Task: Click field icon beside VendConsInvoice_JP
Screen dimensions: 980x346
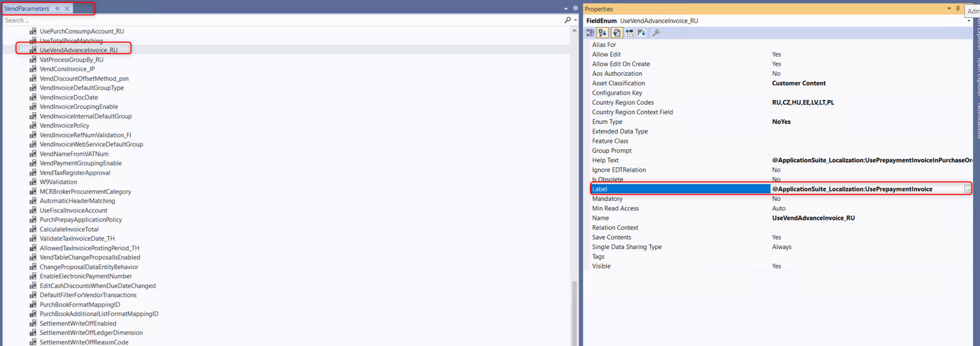Action: click(33, 69)
